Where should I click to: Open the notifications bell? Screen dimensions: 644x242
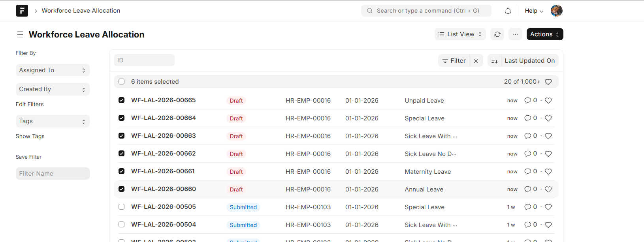click(x=508, y=11)
